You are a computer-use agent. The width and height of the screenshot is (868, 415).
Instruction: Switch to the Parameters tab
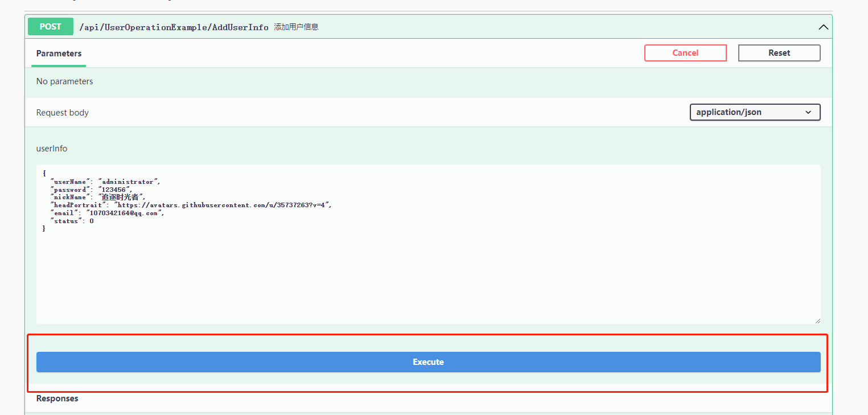click(x=59, y=54)
